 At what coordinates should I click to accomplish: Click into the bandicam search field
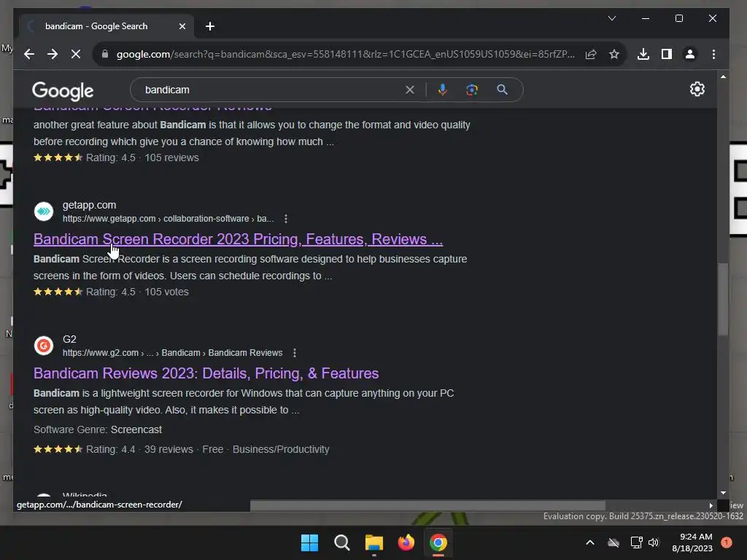[271, 90]
